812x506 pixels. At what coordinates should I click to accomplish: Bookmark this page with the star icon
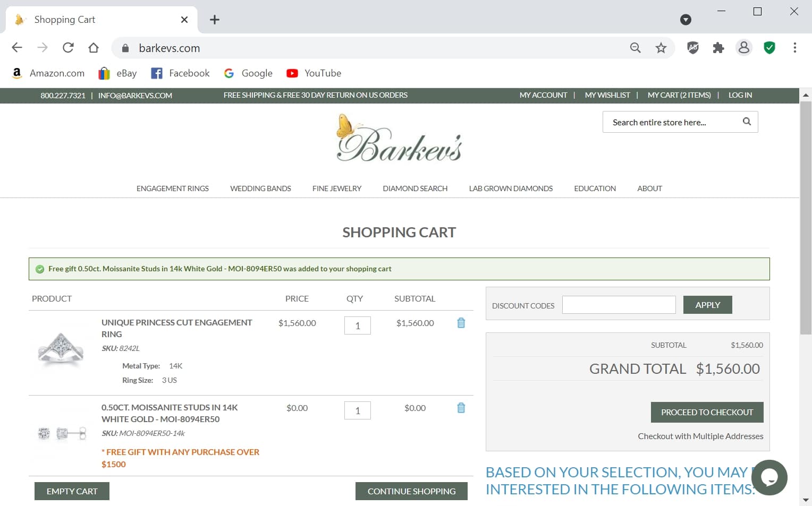coord(661,48)
